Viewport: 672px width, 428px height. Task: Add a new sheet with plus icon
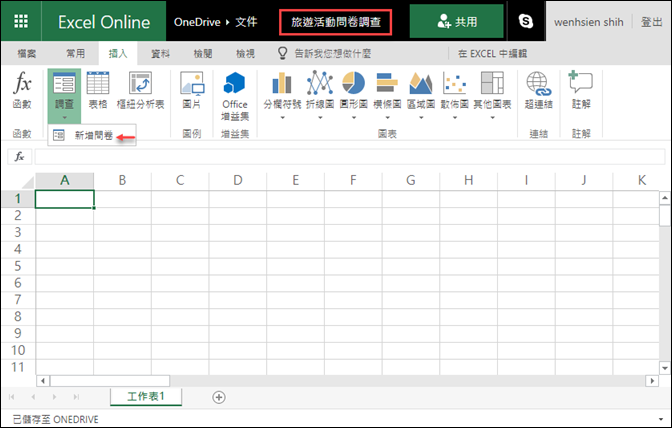point(219,397)
